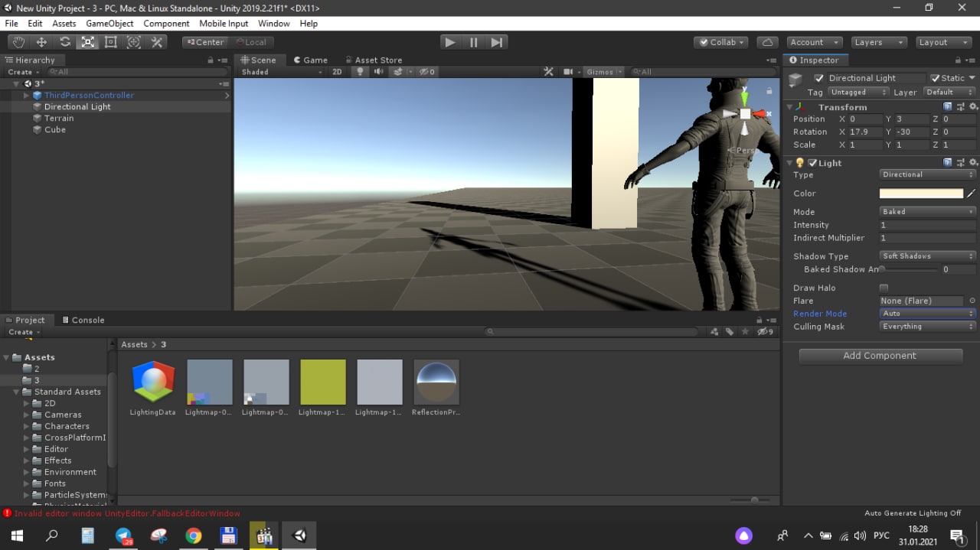Pause the game preview
The image size is (980, 550).
473,42
